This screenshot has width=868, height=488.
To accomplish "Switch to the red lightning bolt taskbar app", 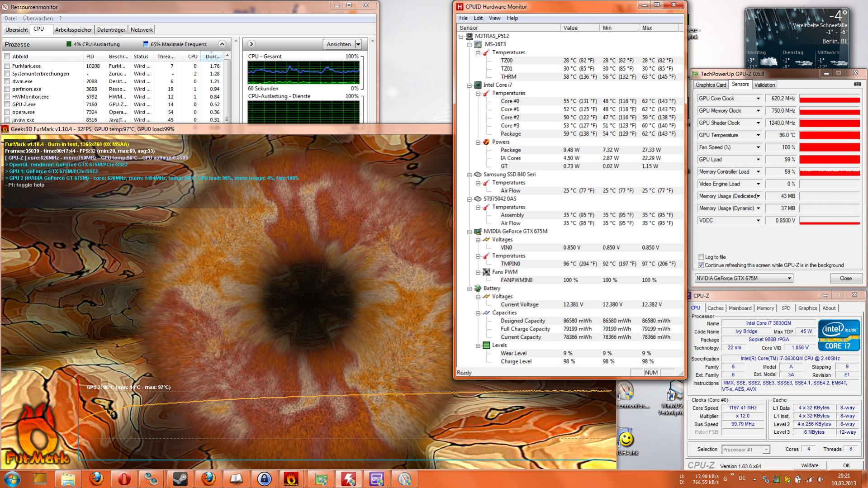I will (348, 479).
